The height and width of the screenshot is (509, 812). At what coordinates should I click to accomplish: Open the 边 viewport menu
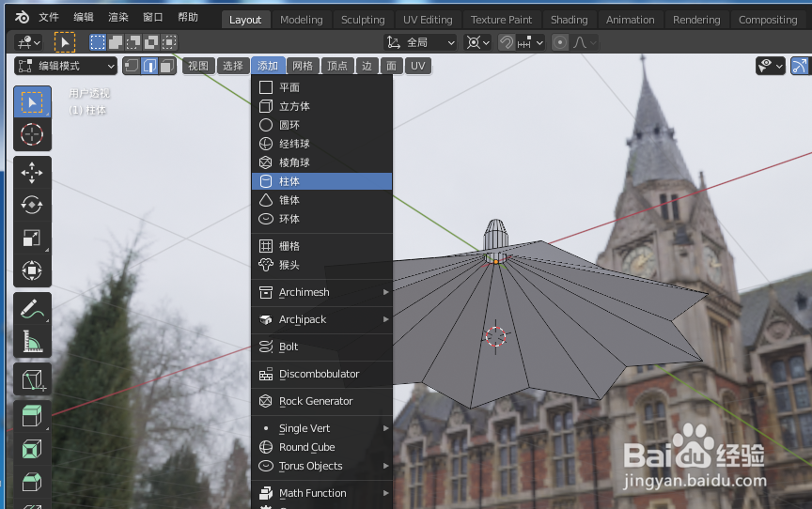pyautogui.click(x=367, y=66)
